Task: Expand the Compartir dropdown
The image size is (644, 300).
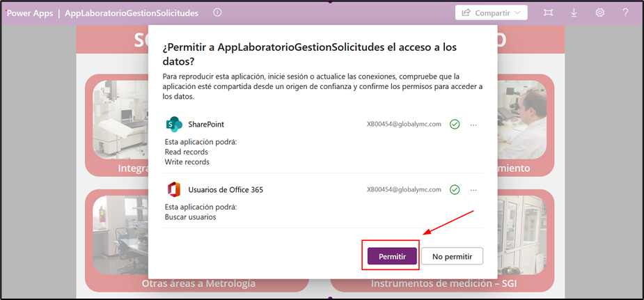Action: 491,13
